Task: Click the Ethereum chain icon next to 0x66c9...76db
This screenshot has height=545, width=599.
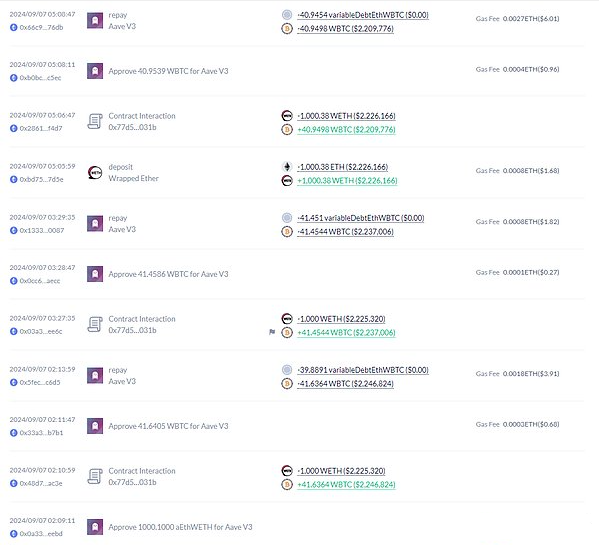Action: (x=14, y=27)
